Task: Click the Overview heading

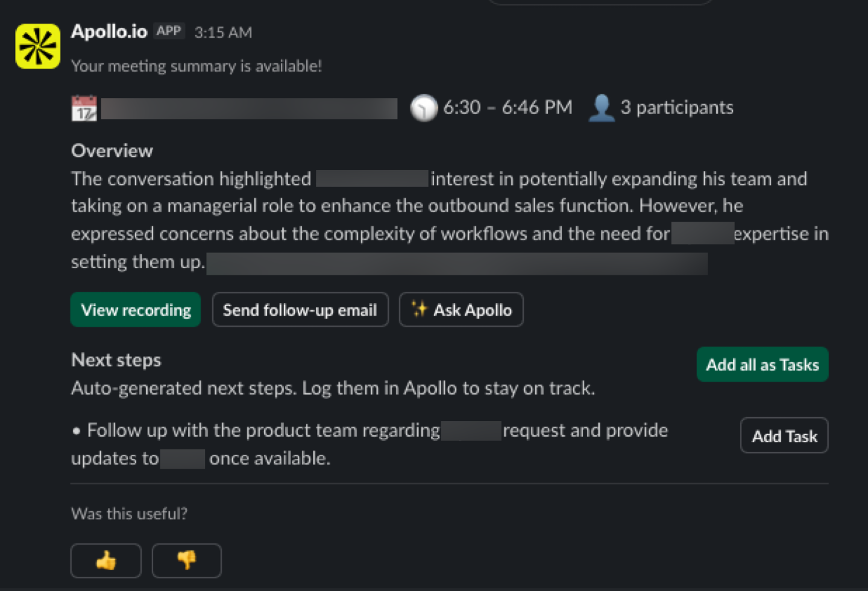Action: 112,151
